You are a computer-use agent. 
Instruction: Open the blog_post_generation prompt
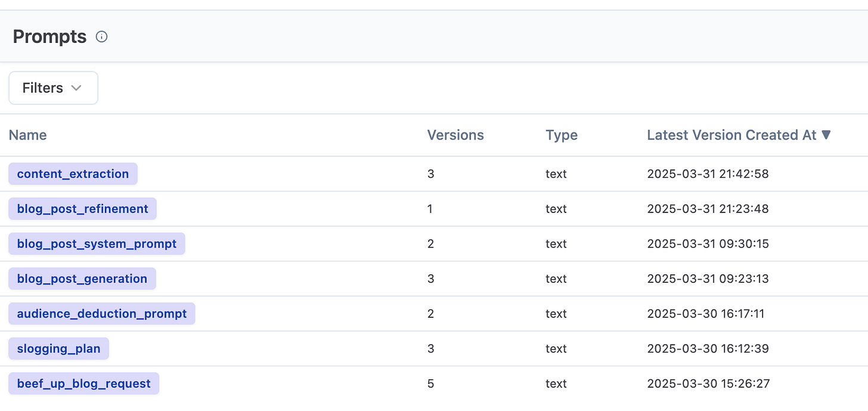click(x=82, y=279)
